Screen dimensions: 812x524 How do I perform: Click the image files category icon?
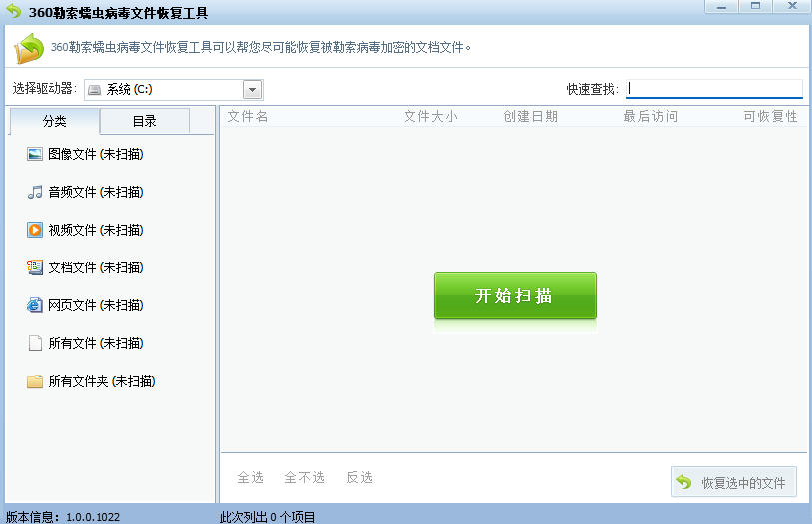35,154
